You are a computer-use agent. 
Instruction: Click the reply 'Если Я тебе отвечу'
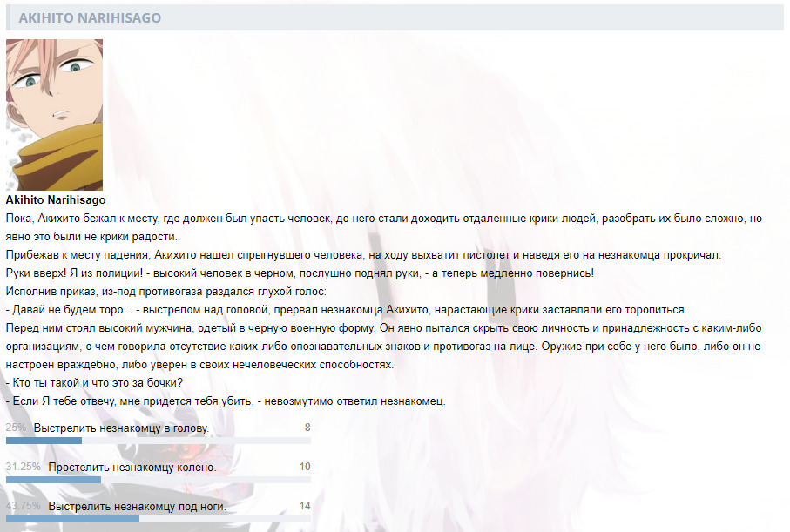[226, 401]
